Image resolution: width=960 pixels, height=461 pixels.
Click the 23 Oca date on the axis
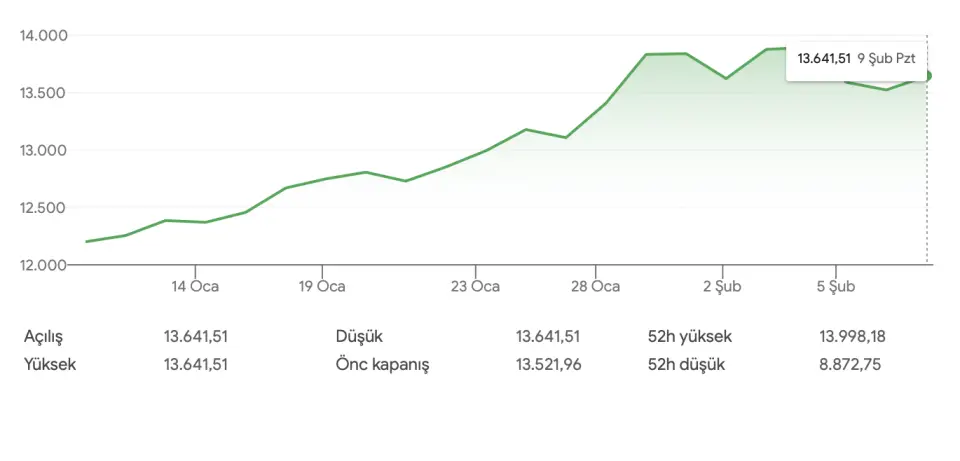click(475, 287)
